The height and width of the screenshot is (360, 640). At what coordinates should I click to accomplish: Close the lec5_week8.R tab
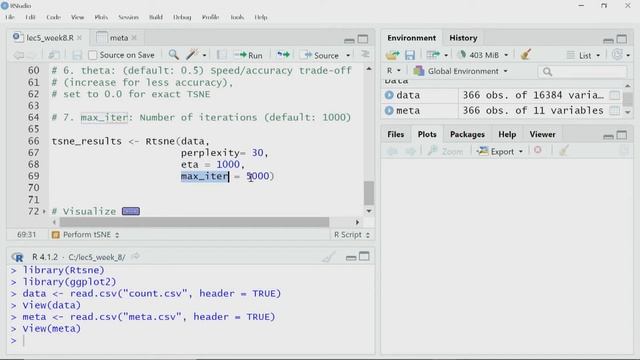(80, 38)
